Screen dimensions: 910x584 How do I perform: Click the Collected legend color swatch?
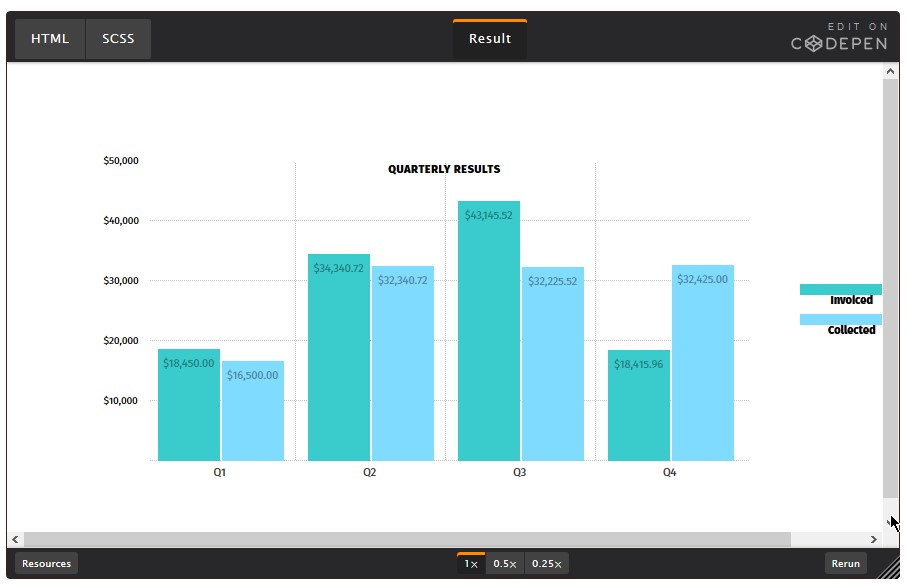pos(840,319)
